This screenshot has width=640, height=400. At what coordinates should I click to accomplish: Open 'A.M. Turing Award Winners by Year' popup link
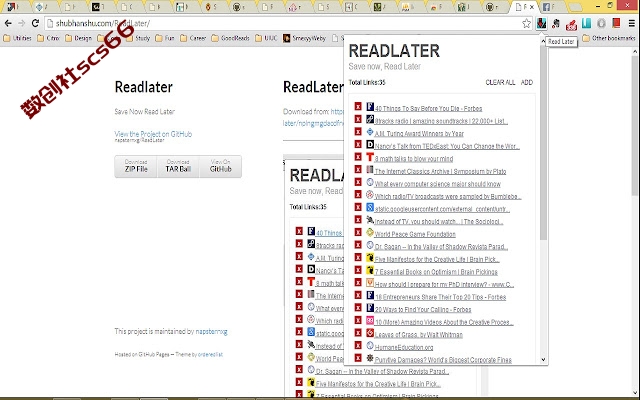click(419, 133)
